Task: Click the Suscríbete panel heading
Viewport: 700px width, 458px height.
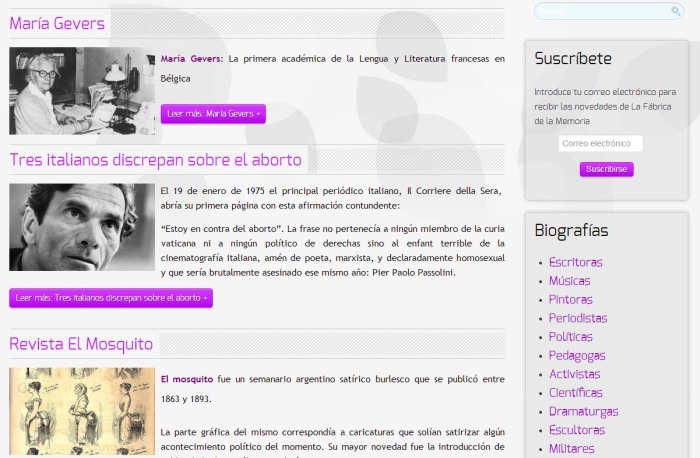Action: [x=573, y=58]
